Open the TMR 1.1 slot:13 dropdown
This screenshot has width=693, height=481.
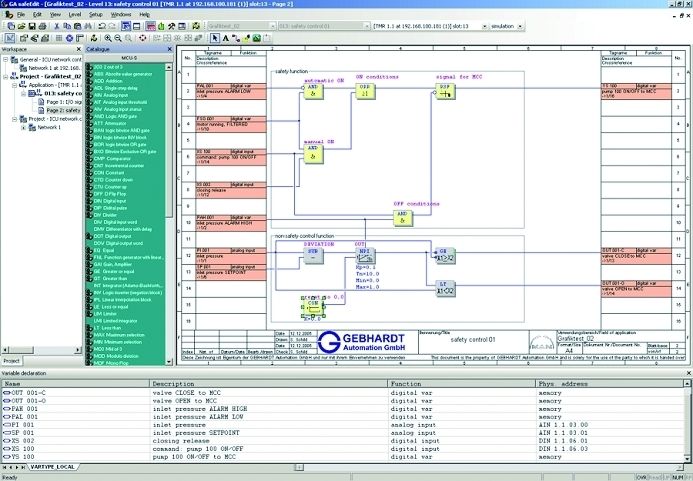coord(484,26)
